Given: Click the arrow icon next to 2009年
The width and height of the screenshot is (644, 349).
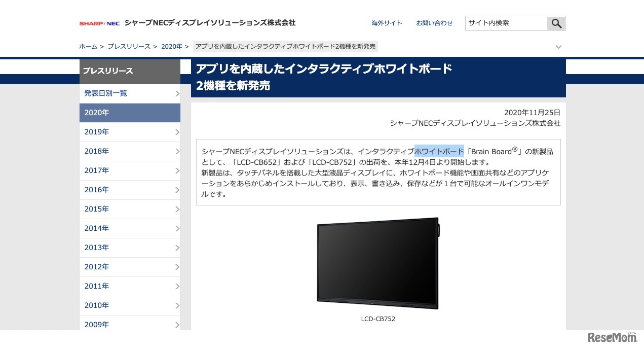Looking at the screenshot, I should coord(177,325).
